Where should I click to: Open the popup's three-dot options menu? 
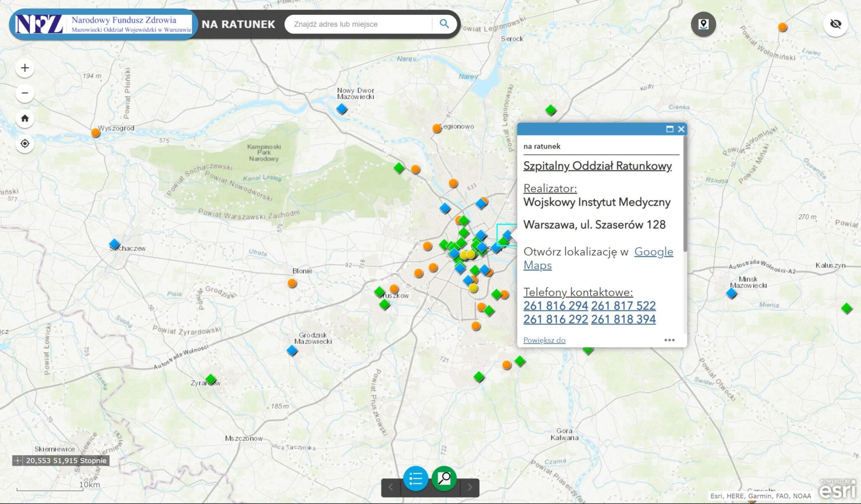click(x=669, y=340)
